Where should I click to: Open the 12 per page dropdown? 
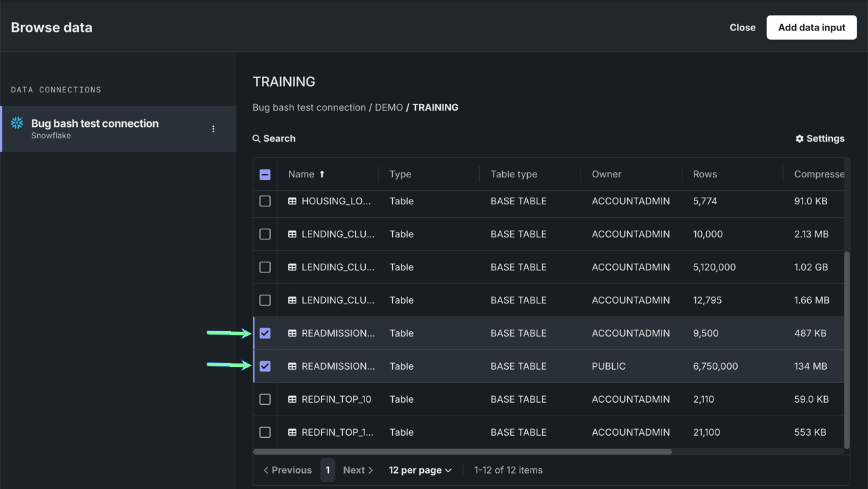tap(420, 470)
